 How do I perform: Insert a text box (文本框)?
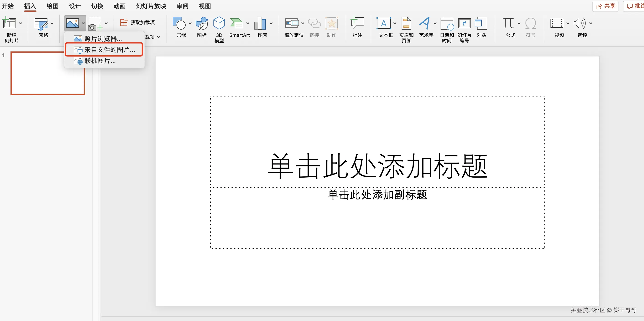[x=384, y=23]
